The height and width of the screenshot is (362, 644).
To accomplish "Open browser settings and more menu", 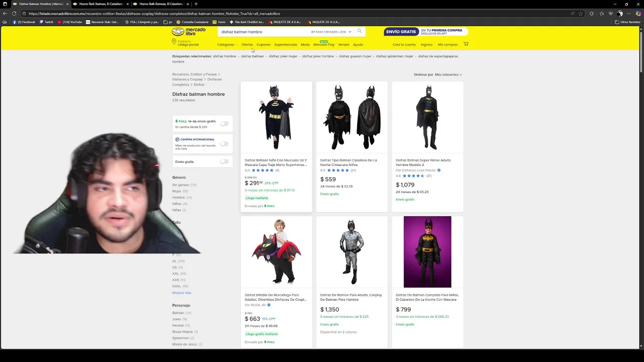I will point(629,14).
